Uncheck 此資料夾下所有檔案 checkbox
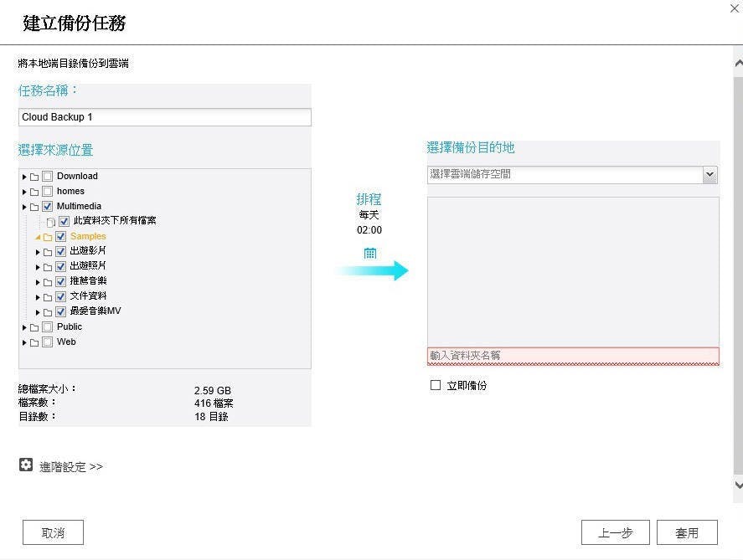This screenshot has height=560, width=743. tap(64, 221)
